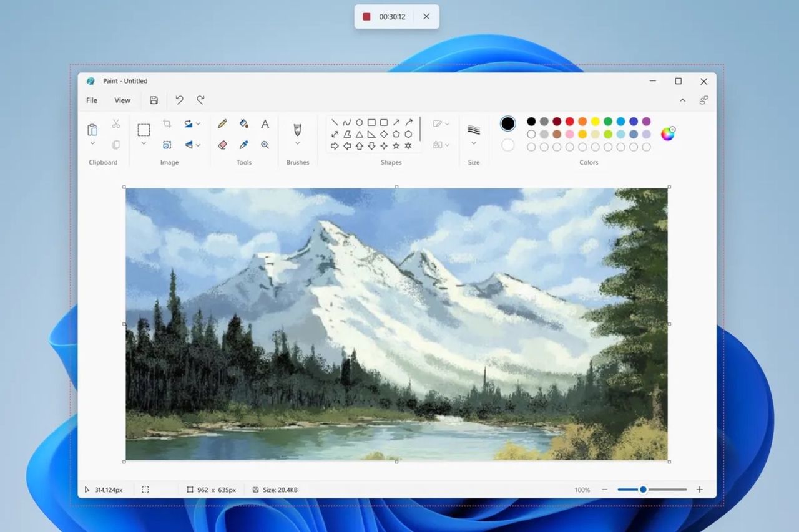799x532 pixels.
Task: Choose the Oval shape
Action: 360,122
